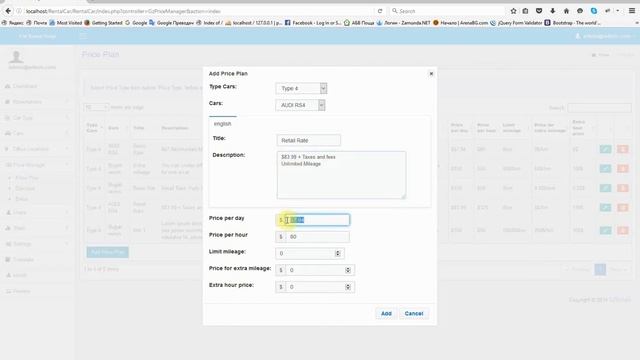Click the Extra hour price spinner
Image resolution: width=640 pixels, height=360 pixels.
(x=348, y=287)
